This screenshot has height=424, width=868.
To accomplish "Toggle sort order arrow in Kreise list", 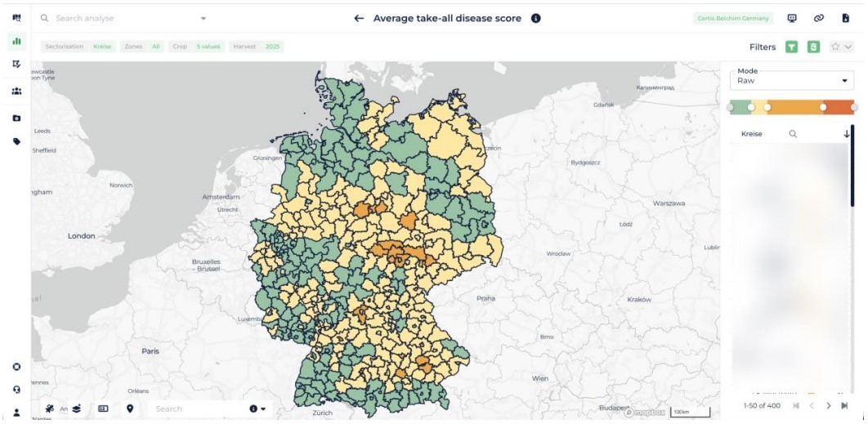I will (847, 134).
